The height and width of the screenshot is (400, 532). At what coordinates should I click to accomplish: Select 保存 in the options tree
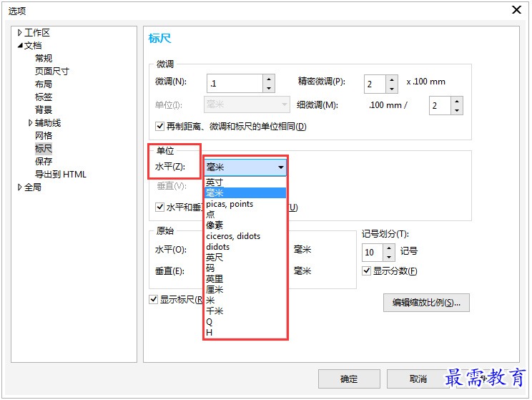click(44, 161)
